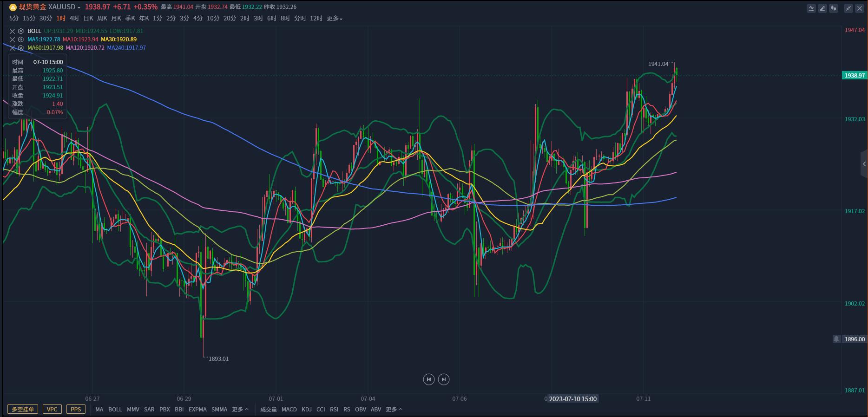868x417 pixels.
Task: Select 分时 intraday chart
Action: pos(300,19)
